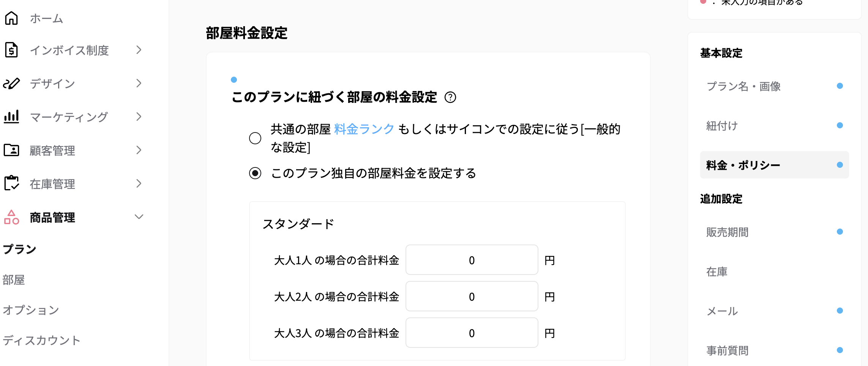Select 共通の部屋料金ランクに従う option
Viewport: 868px width, 366px height.
click(x=255, y=139)
